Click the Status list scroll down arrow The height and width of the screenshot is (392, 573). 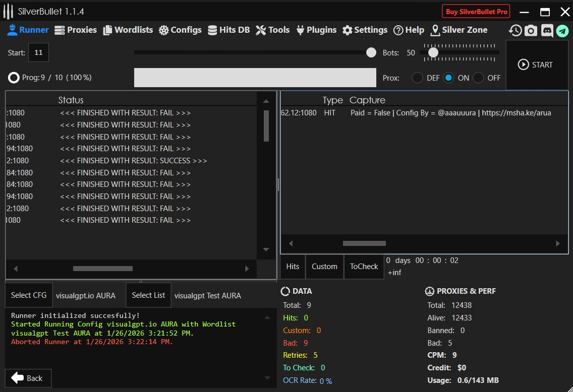(x=266, y=249)
